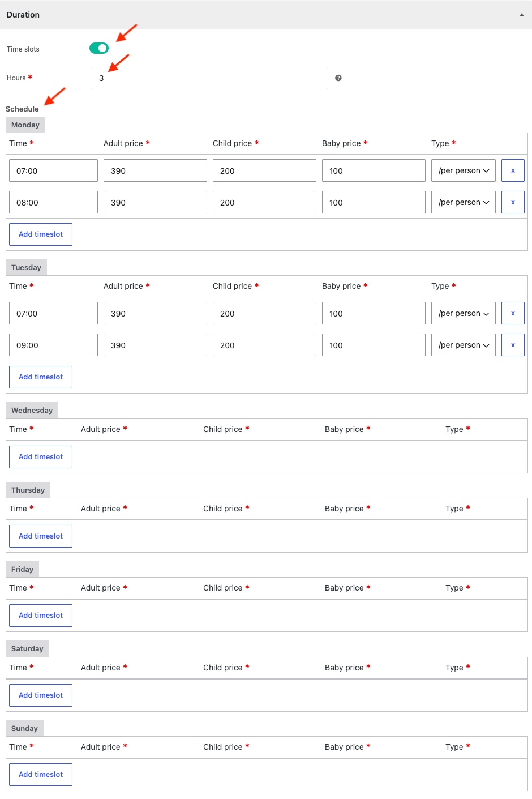
Task: Add timeslot under Saturday
Action: click(41, 695)
